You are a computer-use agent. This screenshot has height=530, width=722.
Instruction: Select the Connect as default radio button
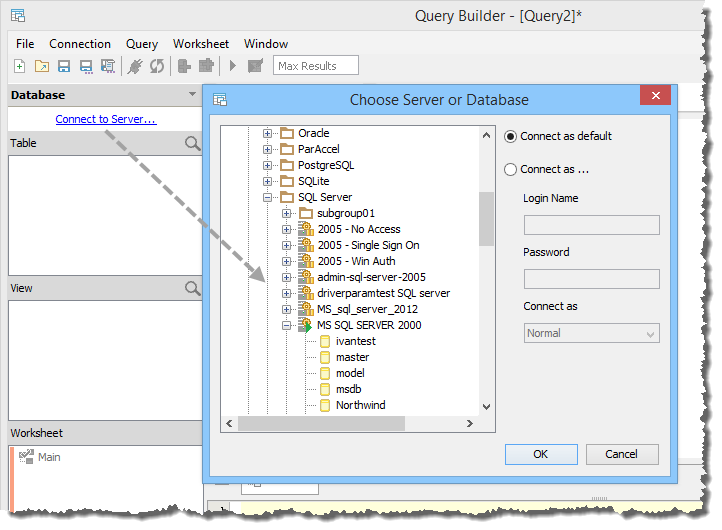tap(510, 137)
